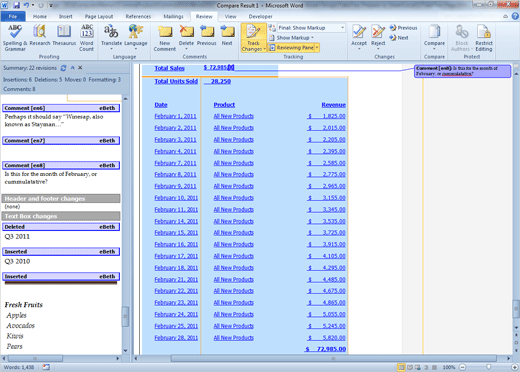The height and width of the screenshot is (372, 520).
Task: Close the Reviewing Pane
Action: [x=80, y=68]
